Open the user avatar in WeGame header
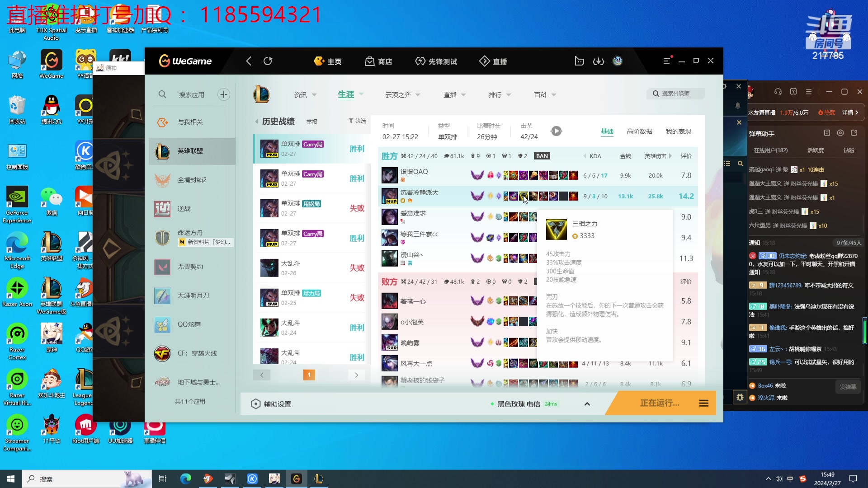The height and width of the screenshot is (488, 868). click(618, 61)
